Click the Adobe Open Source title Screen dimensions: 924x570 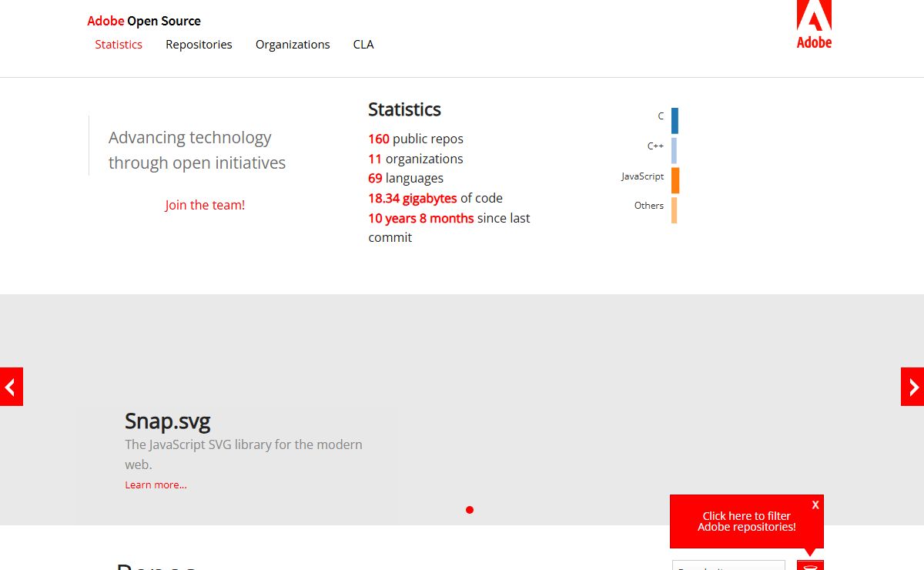(144, 21)
